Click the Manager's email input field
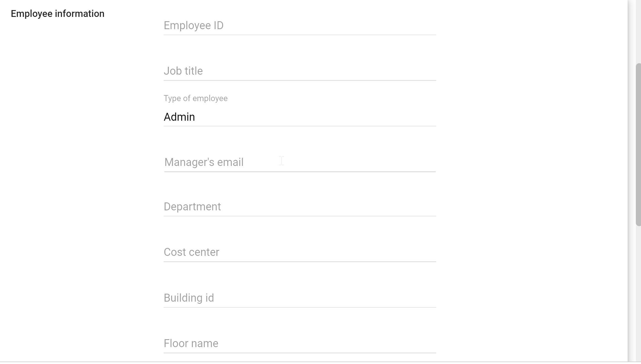The image size is (641, 364). [300, 162]
